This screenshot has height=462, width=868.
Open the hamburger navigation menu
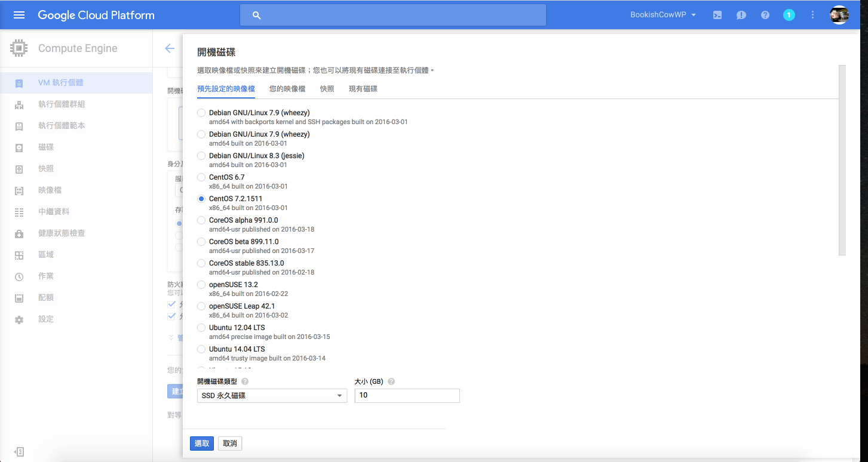(x=19, y=15)
